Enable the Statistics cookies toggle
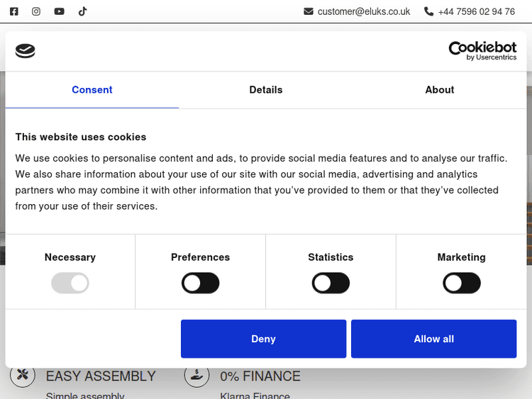The height and width of the screenshot is (399, 532). [331, 283]
